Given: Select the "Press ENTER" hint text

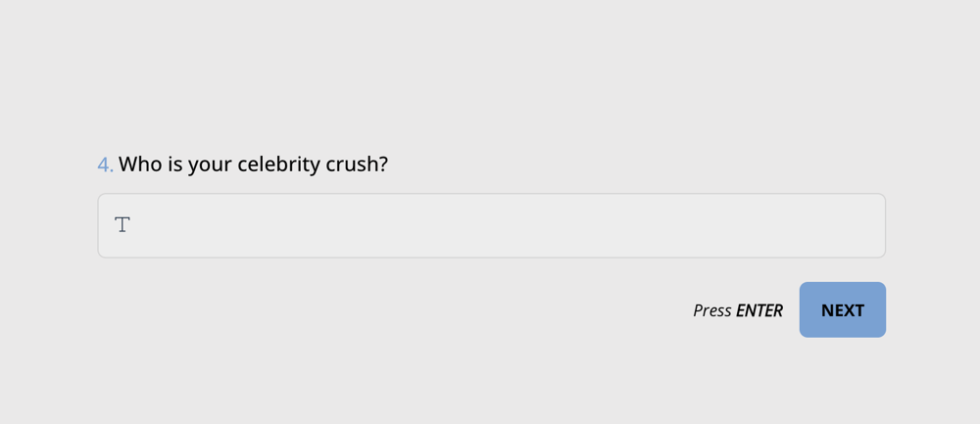Looking at the screenshot, I should [737, 310].
